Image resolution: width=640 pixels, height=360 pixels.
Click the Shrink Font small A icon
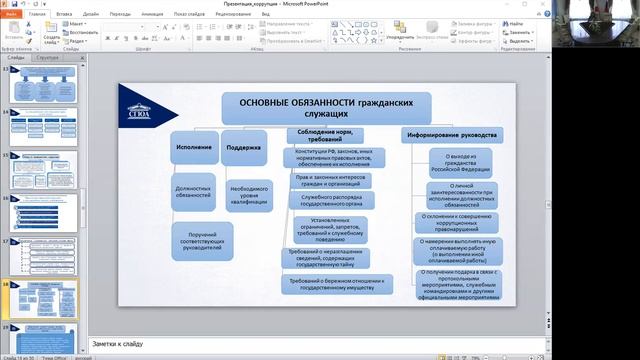pyautogui.click(x=174, y=27)
